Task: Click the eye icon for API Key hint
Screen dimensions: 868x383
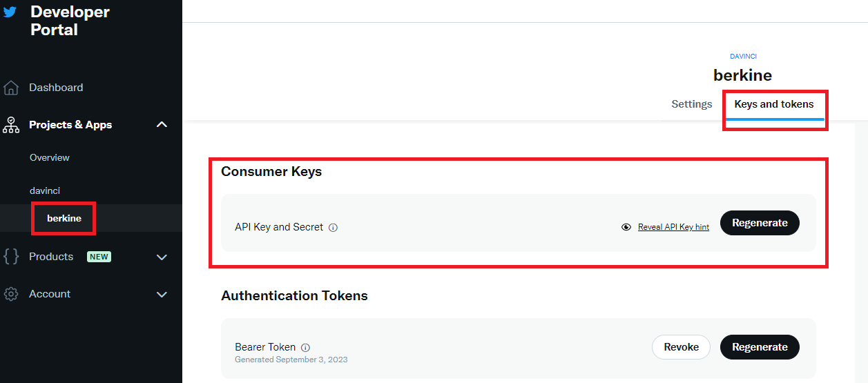Action: (x=626, y=227)
